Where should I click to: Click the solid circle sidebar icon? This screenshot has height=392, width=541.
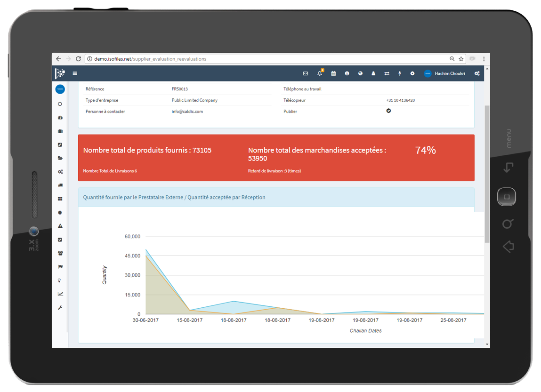60,213
